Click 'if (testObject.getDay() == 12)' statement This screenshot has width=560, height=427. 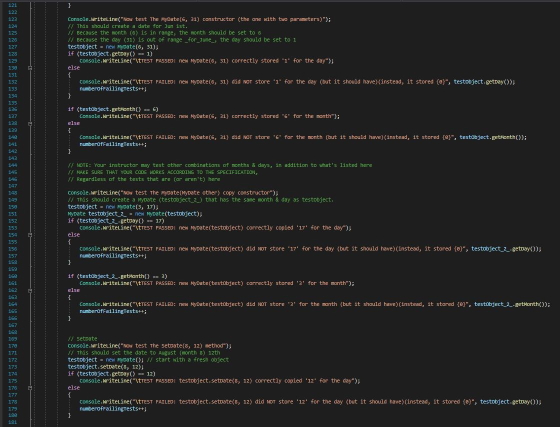111,374
